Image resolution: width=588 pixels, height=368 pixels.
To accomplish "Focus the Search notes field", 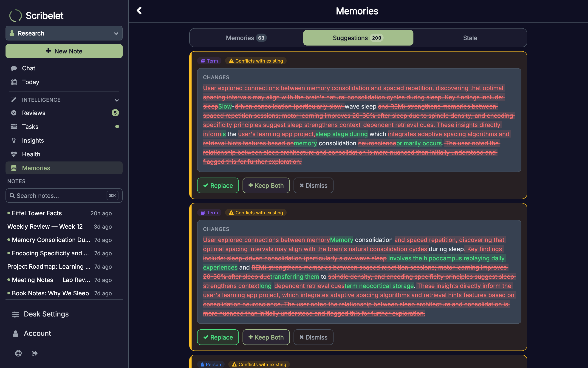I will point(64,195).
